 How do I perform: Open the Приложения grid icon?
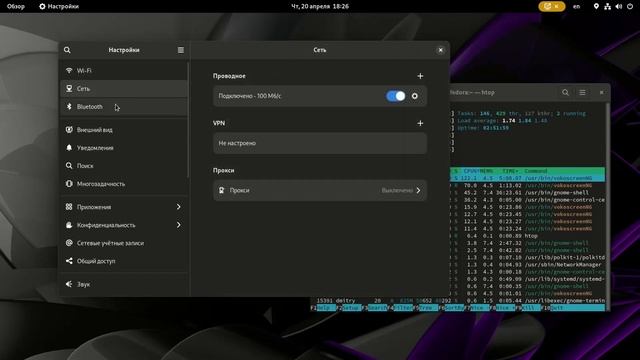point(69,207)
